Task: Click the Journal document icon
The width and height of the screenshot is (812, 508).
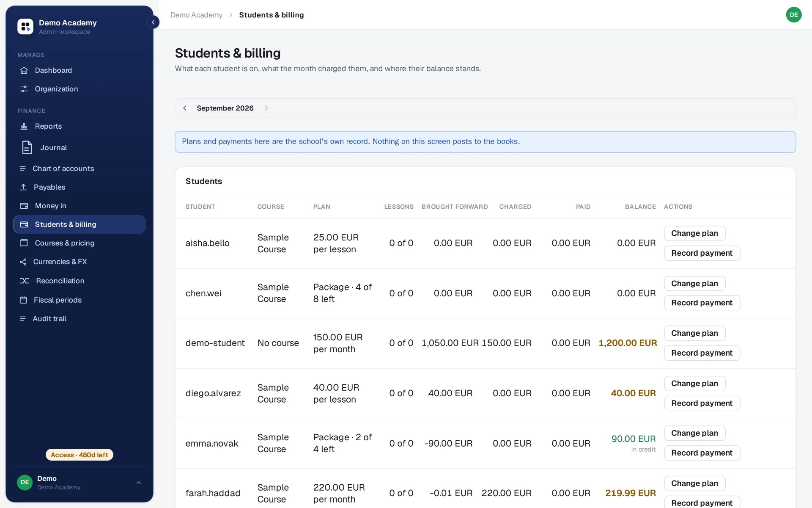Action: 27,147
